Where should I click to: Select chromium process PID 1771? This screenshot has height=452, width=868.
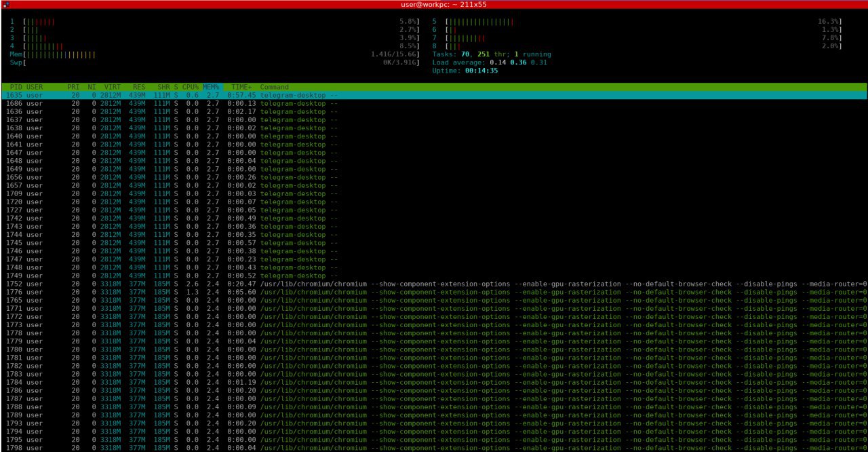point(434,308)
